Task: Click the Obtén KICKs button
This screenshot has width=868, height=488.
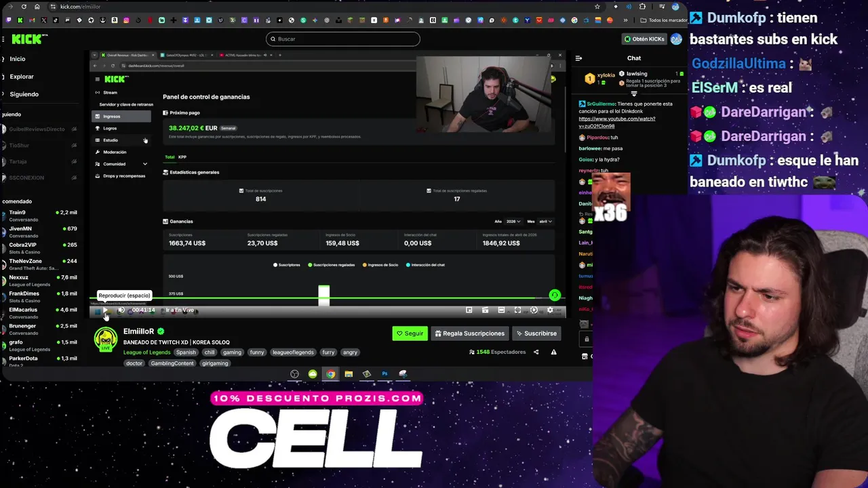Action: coord(644,39)
